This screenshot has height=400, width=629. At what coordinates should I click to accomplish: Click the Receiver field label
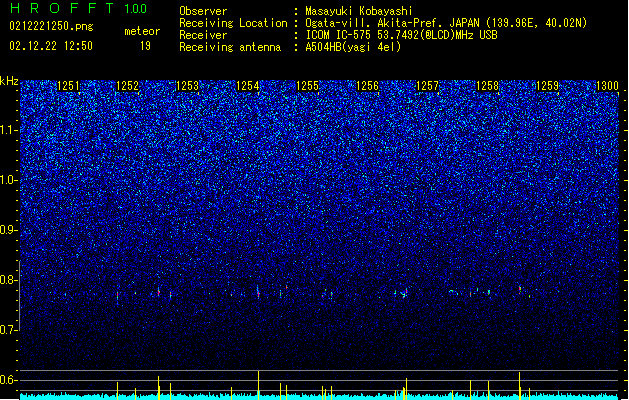tap(203, 35)
